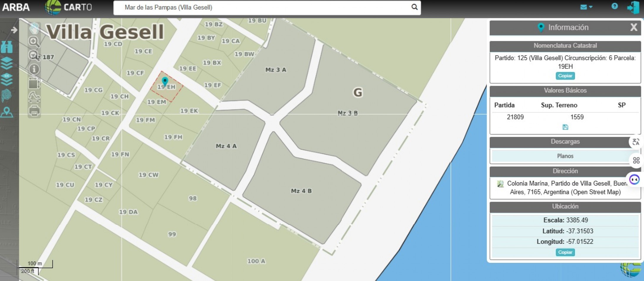Click the floating apps grid icon

click(636, 161)
